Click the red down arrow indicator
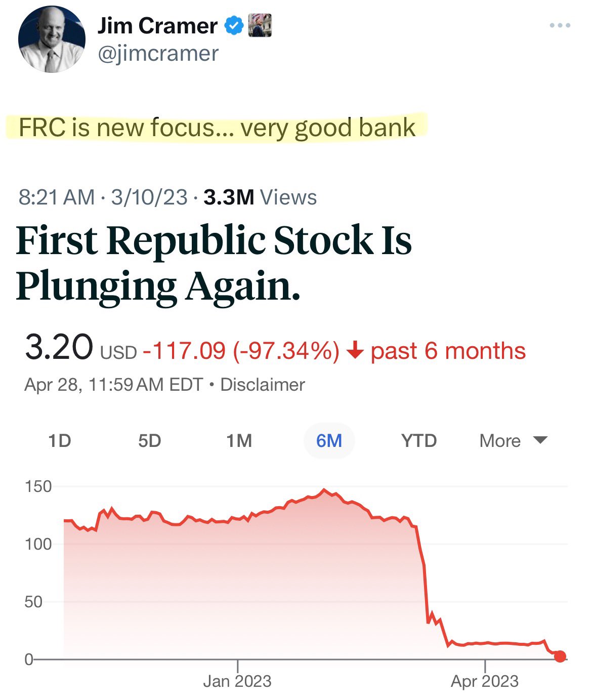The height and width of the screenshot is (700, 592). point(356,351)
